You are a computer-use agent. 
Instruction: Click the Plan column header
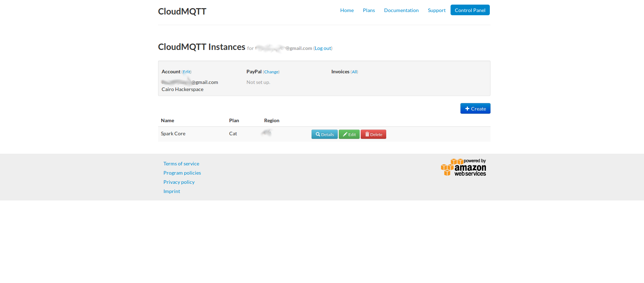click(234, 120)
